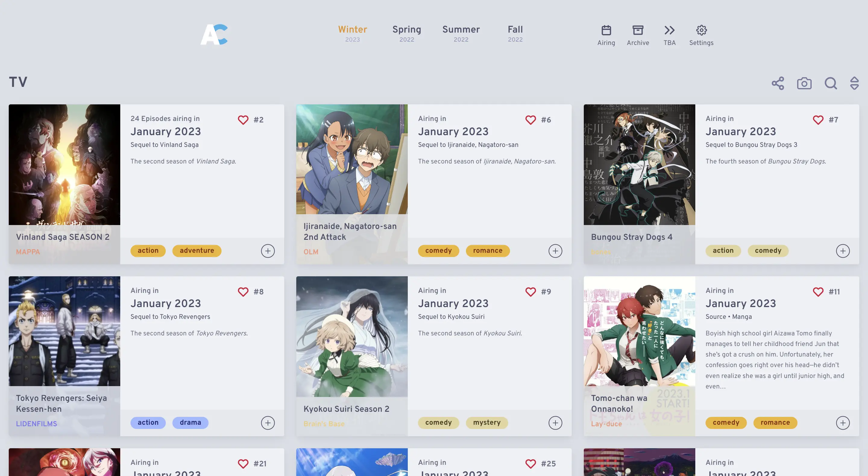Viewport: 868px width, 476px height.
Task: Favorite Bungou Stray Dogs 4 heart
Action: [x=818, y=120]
